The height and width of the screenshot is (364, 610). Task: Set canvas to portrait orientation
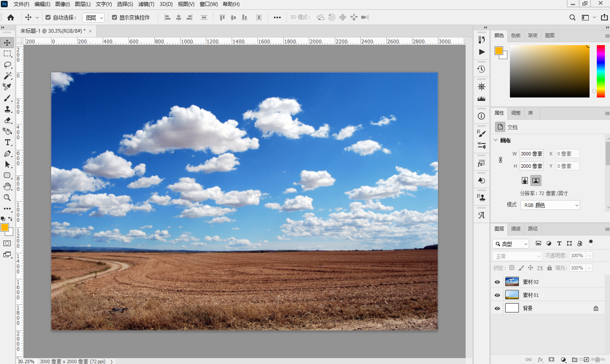(525, 180)
